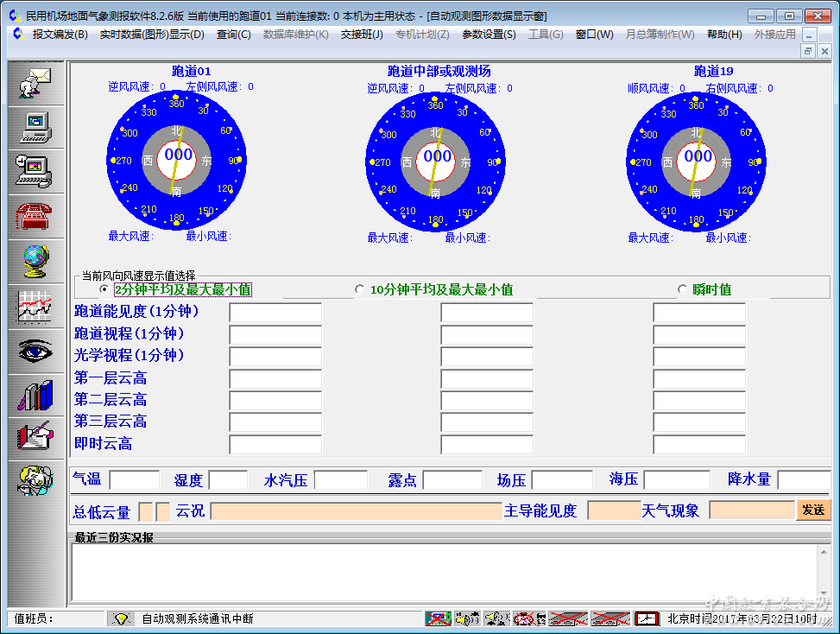Click the eye observation icon

coord(35,351)
